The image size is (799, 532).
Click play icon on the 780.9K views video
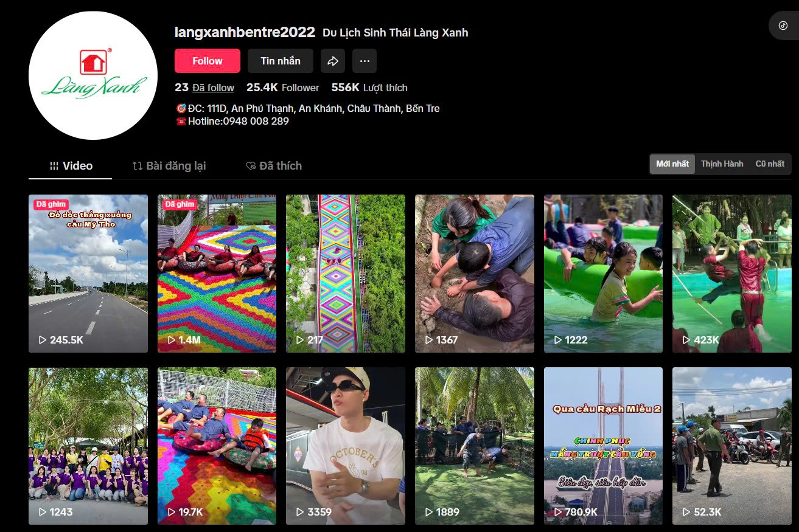coord(557,512)
